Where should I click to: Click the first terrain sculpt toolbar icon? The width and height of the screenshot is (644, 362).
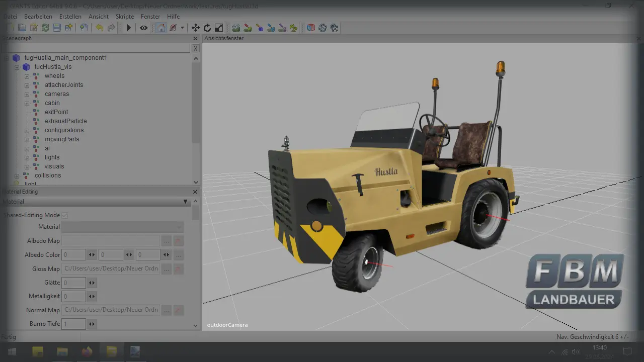(236, 28)
